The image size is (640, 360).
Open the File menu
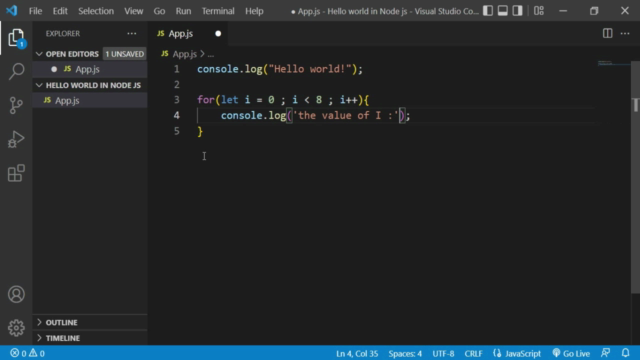click(x=36, y=11)
